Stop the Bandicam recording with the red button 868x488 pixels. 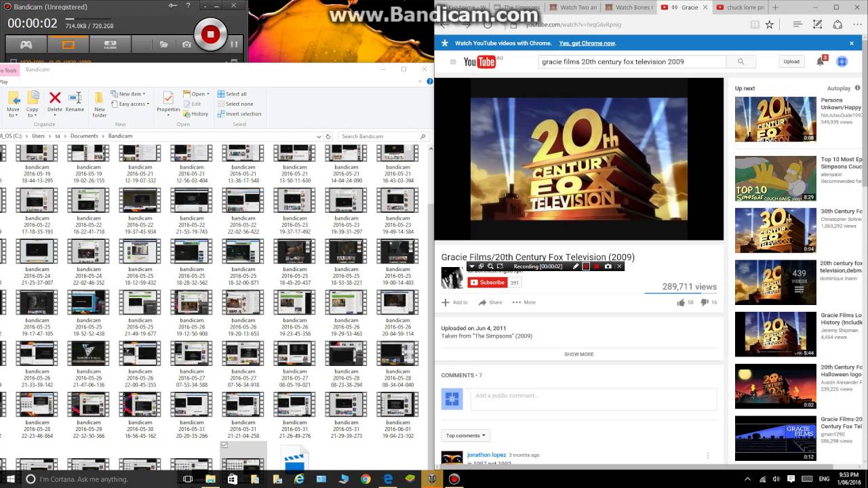point(210,35)
